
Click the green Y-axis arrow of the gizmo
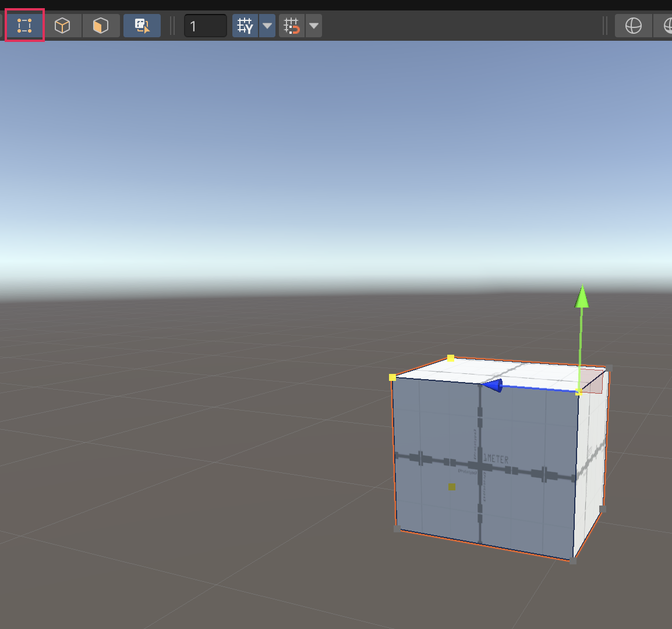582,297
